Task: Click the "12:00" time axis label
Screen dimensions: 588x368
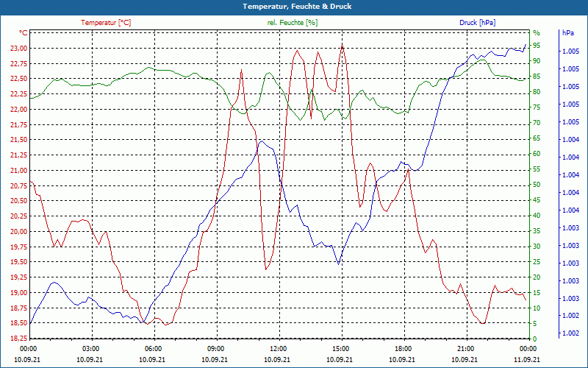Action: [x=278, y=348]
